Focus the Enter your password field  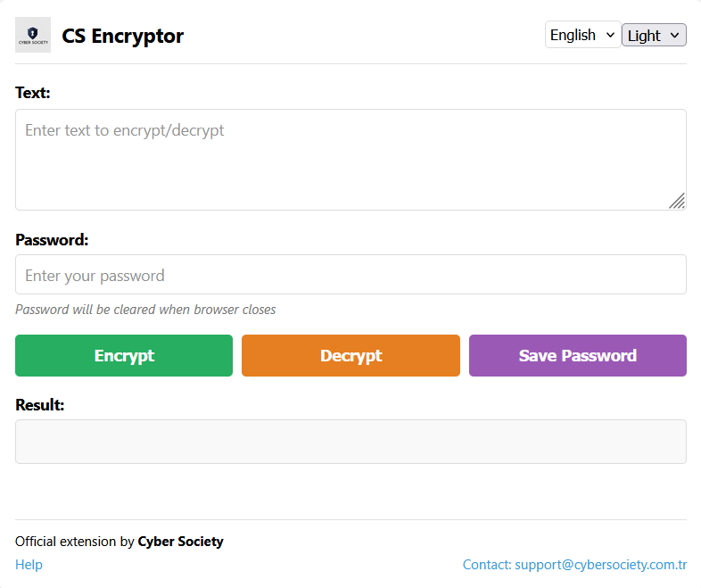(x=351, y=275)
